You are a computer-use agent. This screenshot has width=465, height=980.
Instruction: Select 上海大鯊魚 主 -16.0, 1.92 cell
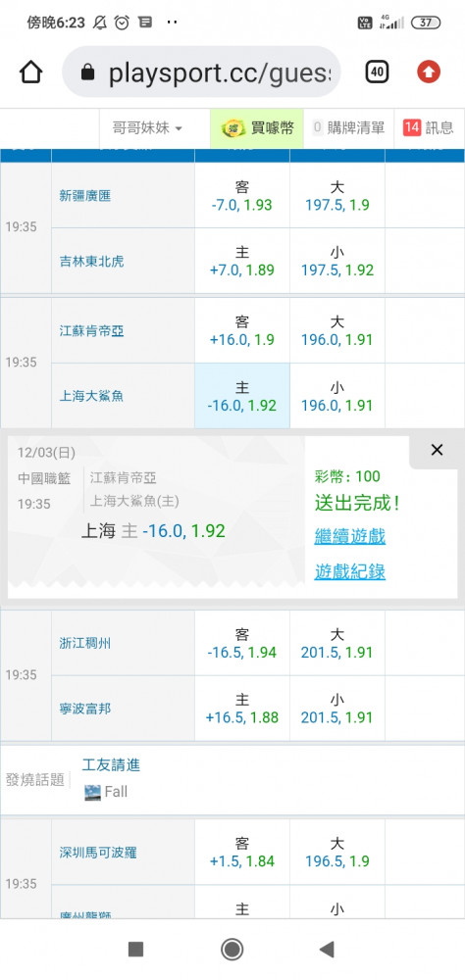242,396
